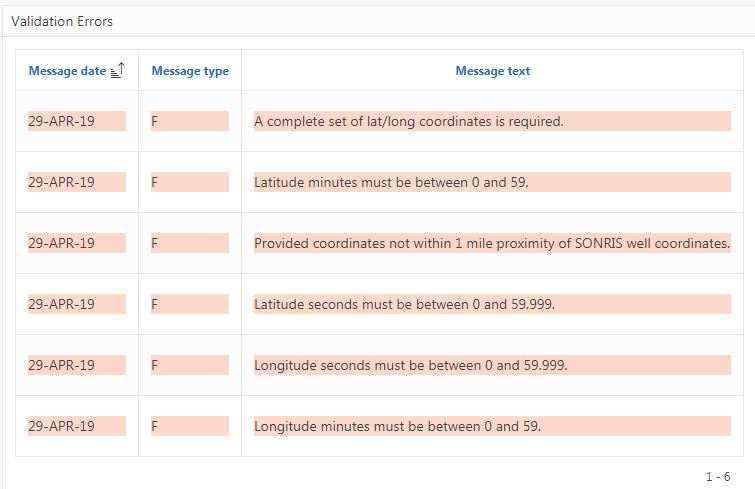Click 'Latitude seconds must be between' message
Screen dimensions: 755x489
[x=404, y=304]
